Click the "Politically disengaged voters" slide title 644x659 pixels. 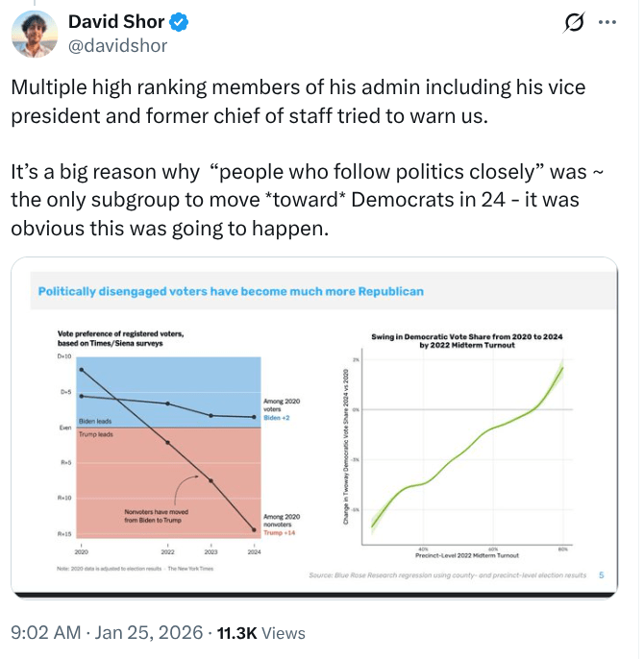pos(231,291)
